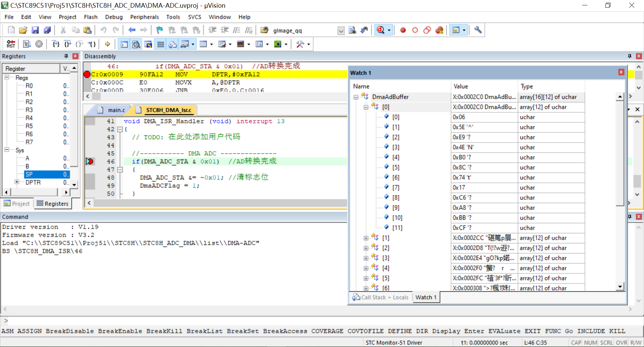Save the current file

(35, 30)
